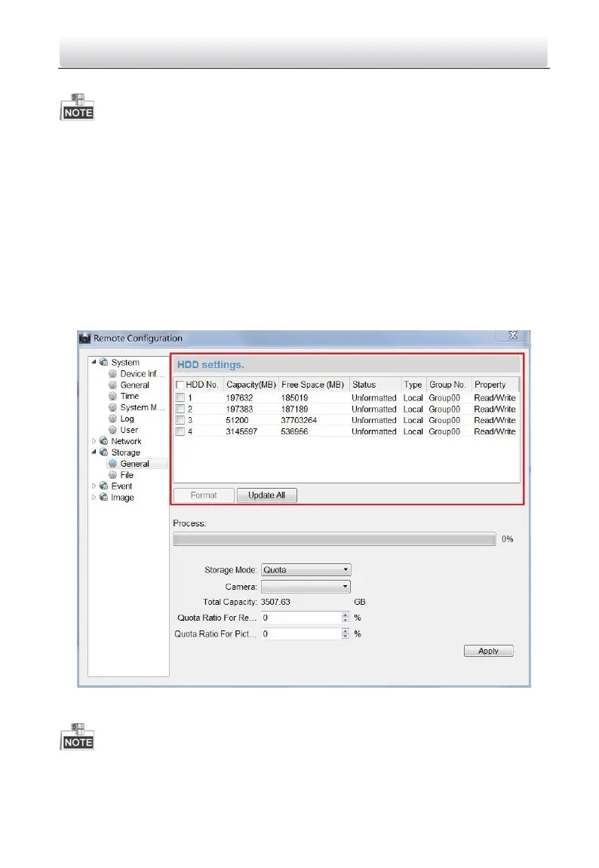Viewport: 599px width, 868px height.
Task: Click capacity value 3145597
Action: tap(241, 431)
